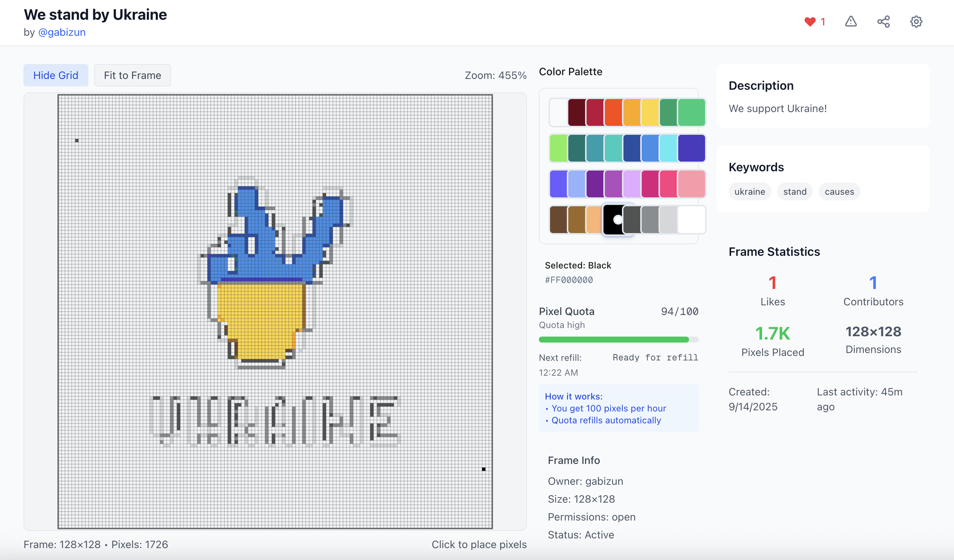Screen dimensions: 954x560
Task: Open the settings gear icon
Action: click(x=916, y=22)
